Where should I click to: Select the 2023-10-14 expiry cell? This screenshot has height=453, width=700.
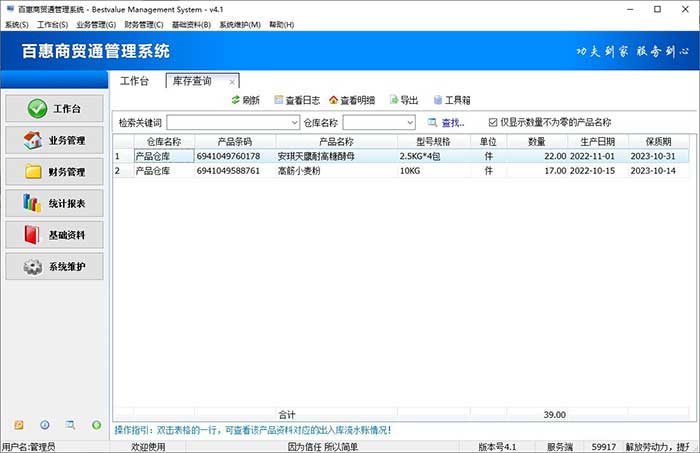click(x=659, y=170)
